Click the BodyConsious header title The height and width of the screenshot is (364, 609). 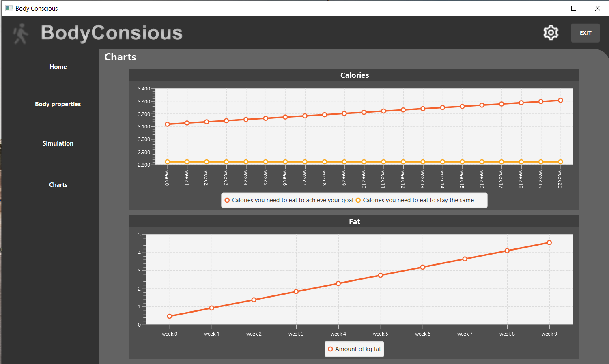click(x=112, y=33)
